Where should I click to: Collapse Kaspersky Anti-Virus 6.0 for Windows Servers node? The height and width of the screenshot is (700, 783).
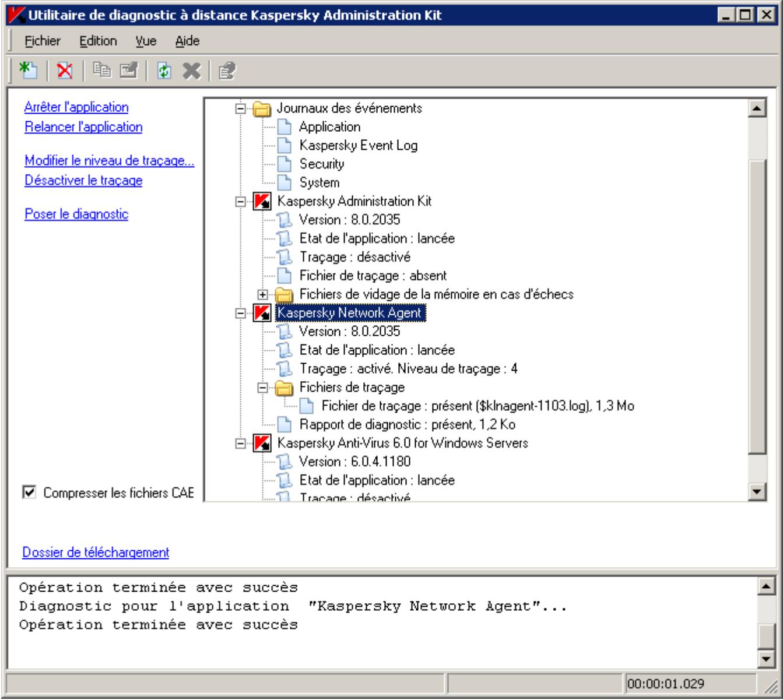point(240,444)
